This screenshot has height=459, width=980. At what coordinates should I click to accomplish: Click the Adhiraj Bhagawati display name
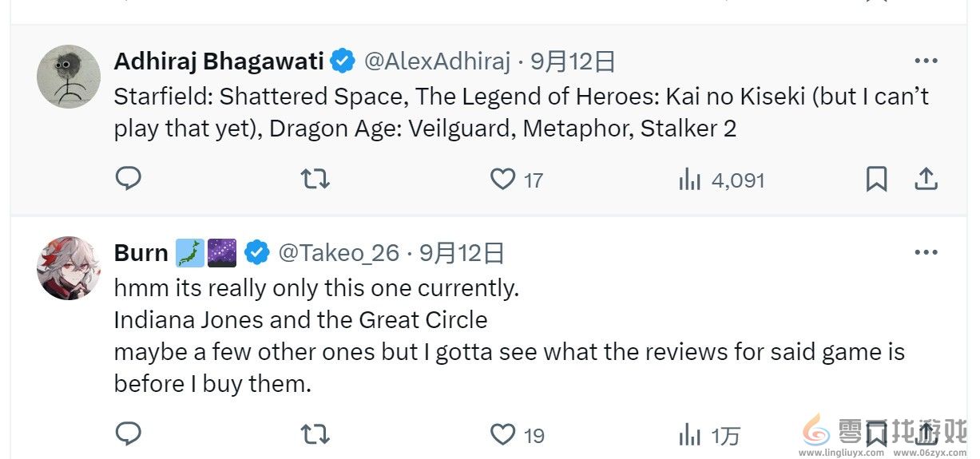[219, 61]
